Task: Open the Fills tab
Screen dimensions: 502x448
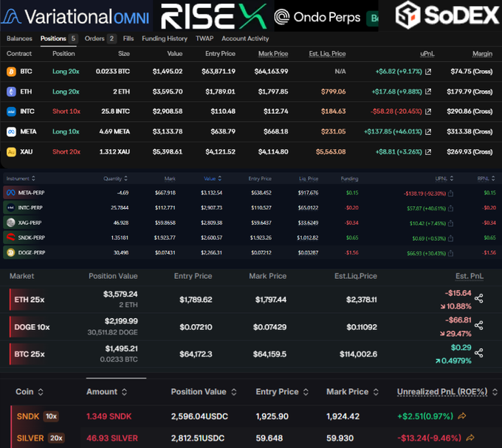Action: [128, 38]
